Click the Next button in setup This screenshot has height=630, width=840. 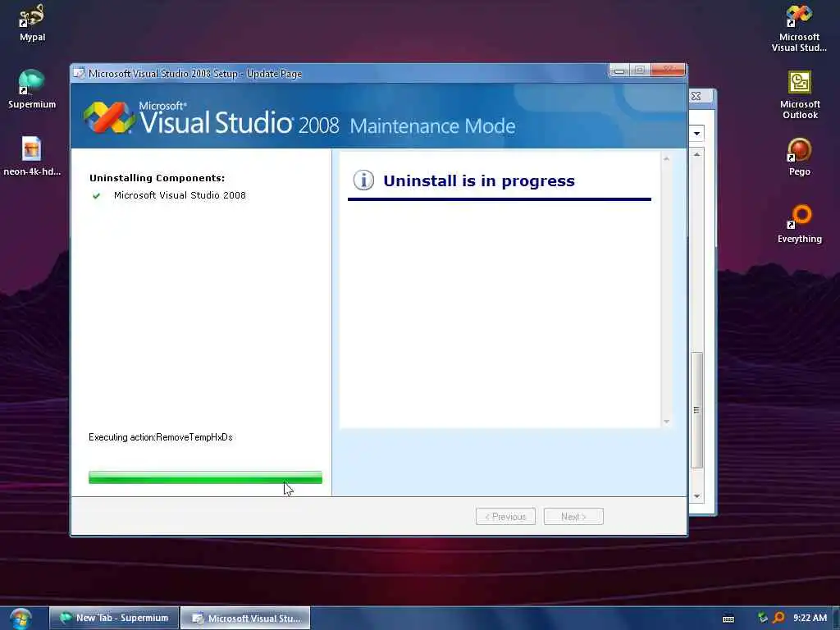pos(573,517)
